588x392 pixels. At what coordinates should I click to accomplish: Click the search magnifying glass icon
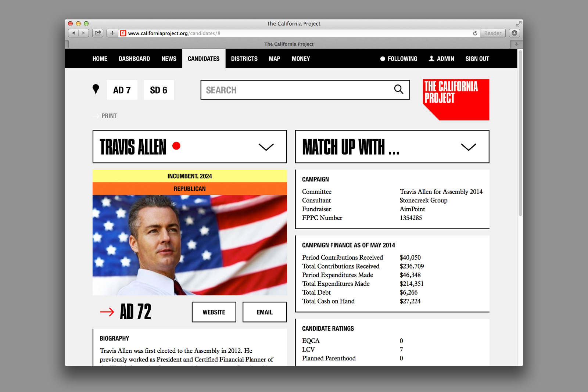pyautogui.click(x=398, y=89)
